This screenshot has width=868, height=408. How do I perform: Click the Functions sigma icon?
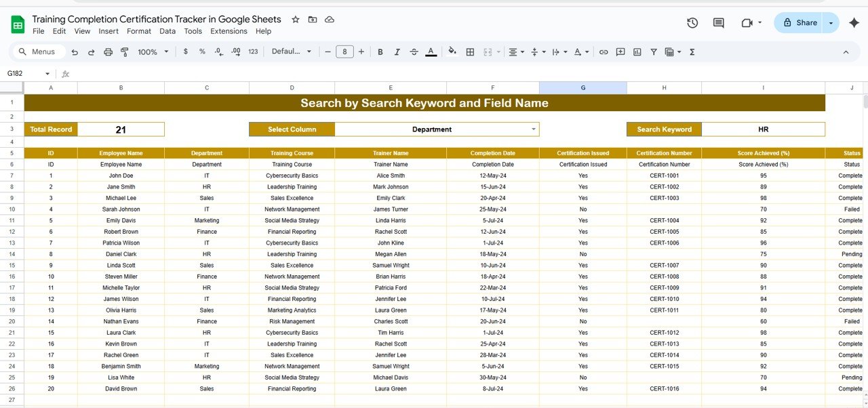[692, 52]
